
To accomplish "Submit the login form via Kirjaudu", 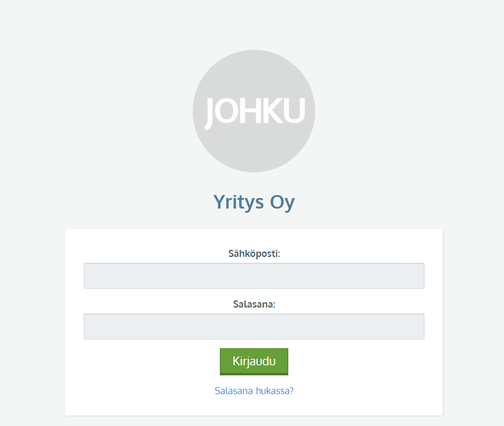I will point(254,361).
